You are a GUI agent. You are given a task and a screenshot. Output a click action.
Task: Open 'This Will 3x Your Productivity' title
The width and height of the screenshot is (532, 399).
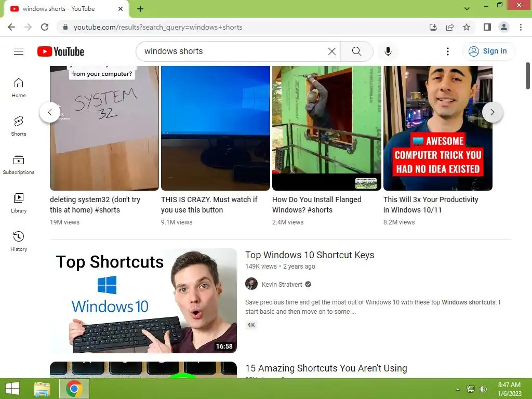[x=431, y=205]
